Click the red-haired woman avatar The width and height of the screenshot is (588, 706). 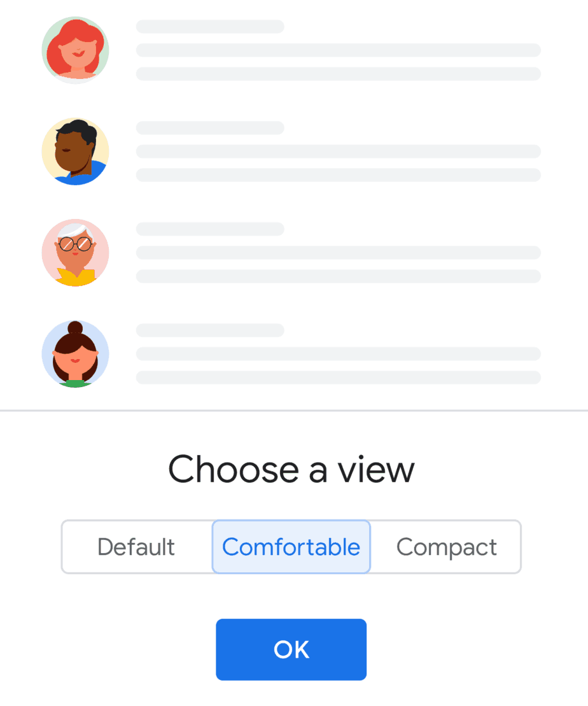[x=75, y=50]
